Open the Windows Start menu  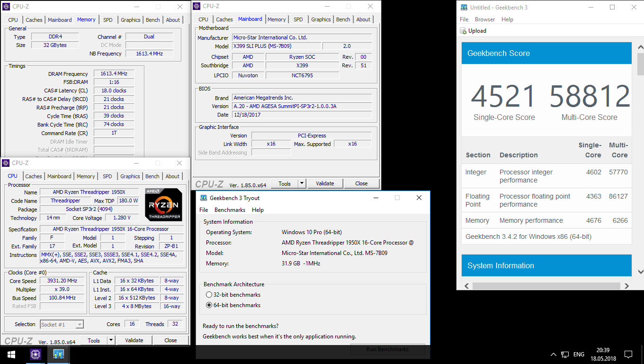[11, 354]
